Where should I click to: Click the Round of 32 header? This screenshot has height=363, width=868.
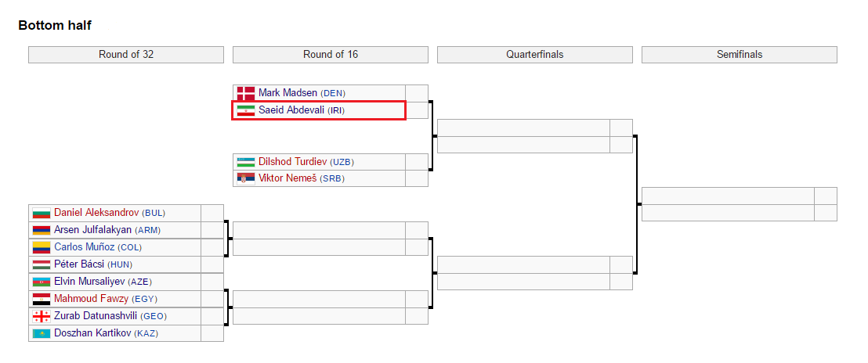click(x=125, y=55)
